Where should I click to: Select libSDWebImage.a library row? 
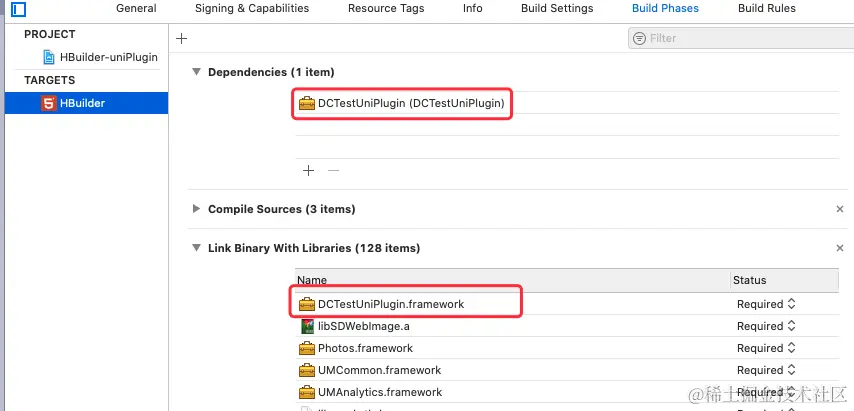[567, 326]
